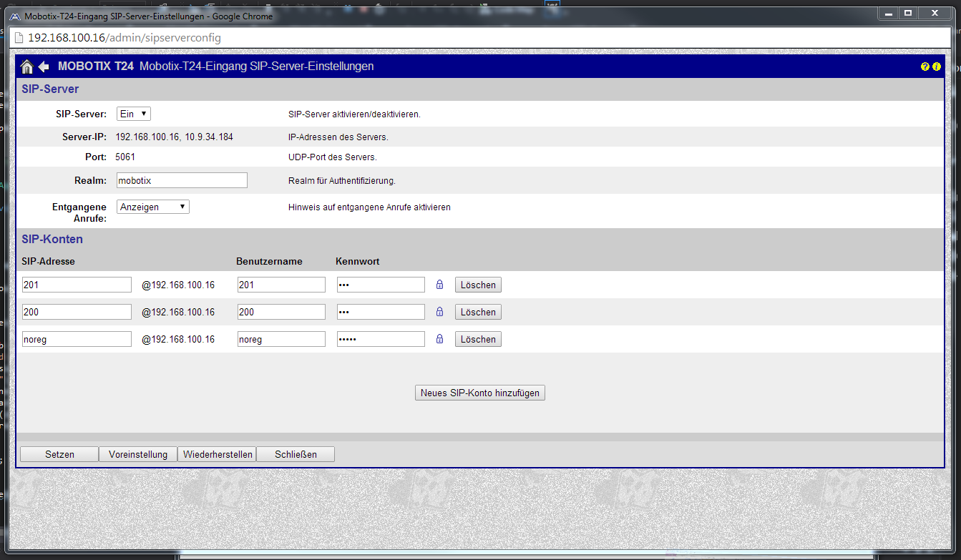Click the lock icon in the noreg account row
The width and height of the screenshot is (961, 560).
click(440, 339)
